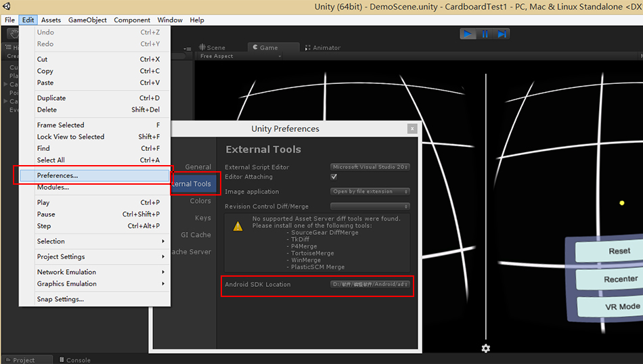Viewport: 643px width, 364px height.
Task: Select Cut in the Edit menu
Action: pyautogui.click(x=95, y=59)
